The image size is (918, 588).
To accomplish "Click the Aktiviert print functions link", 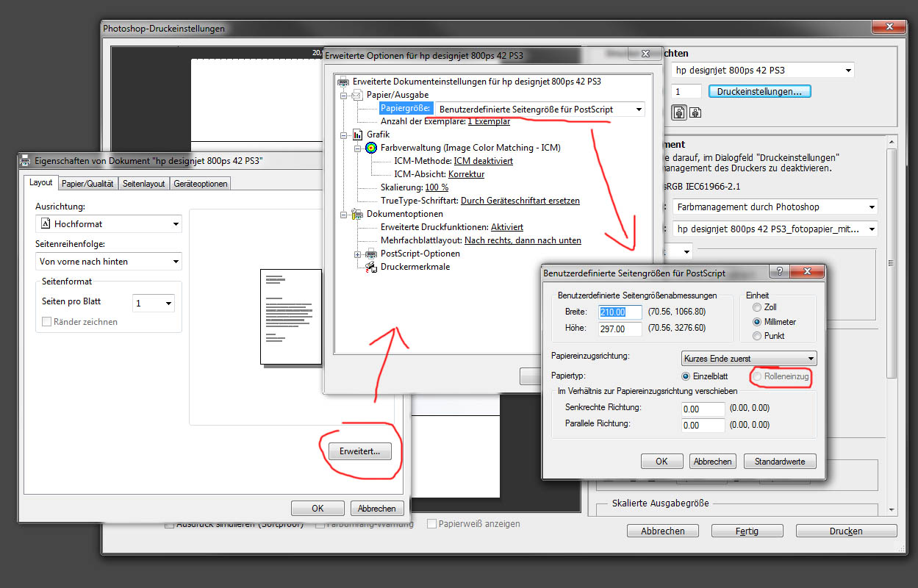I will point(507,227).
